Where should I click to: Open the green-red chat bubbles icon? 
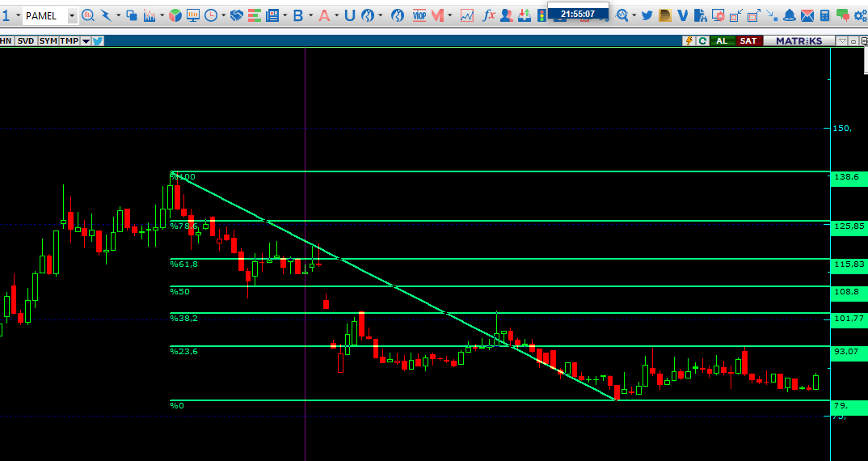[x=842, y=15]
